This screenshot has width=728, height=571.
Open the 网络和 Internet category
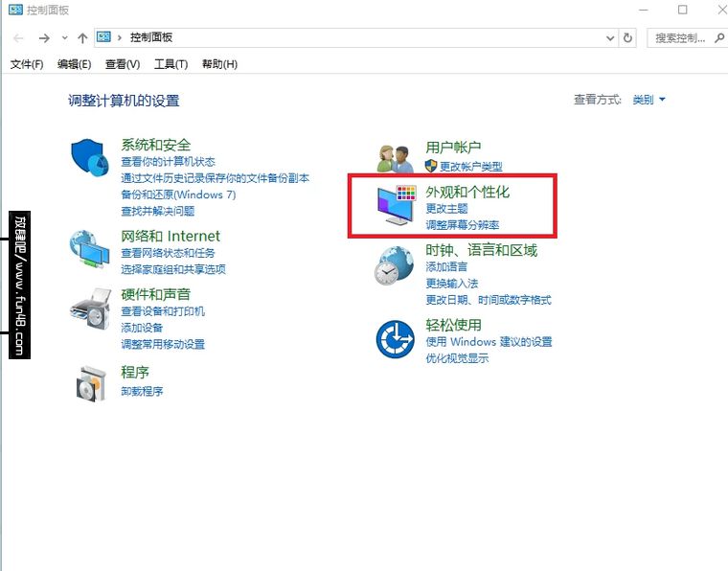171,236
